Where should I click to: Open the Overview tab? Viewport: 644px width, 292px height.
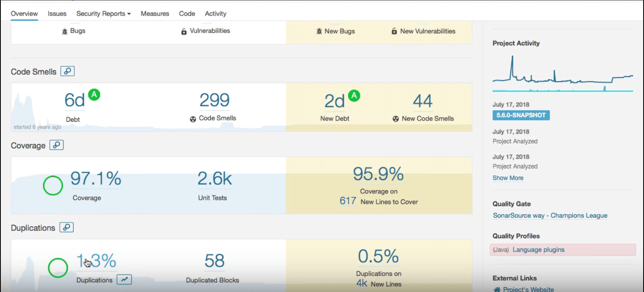(x=24, y=14)
